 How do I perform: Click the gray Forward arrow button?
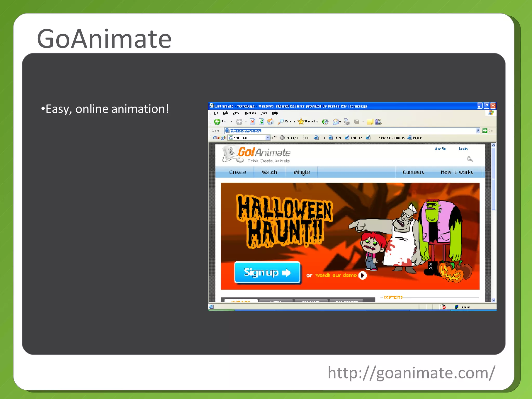[239, 122]
